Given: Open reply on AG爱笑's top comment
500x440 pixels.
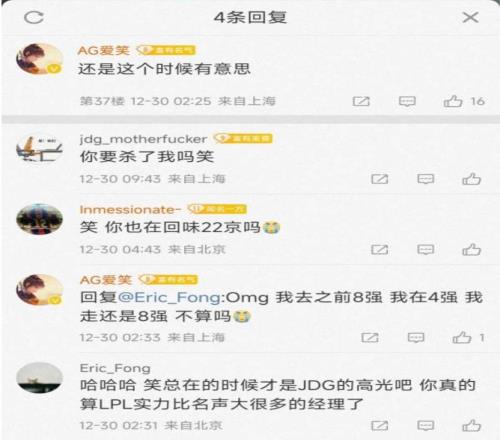Looking at the screenshot, I should point(407,101).
